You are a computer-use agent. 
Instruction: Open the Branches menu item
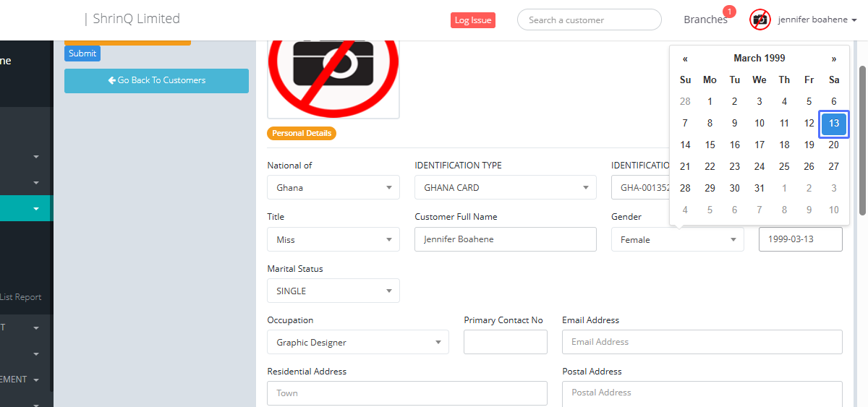[705, 20]
